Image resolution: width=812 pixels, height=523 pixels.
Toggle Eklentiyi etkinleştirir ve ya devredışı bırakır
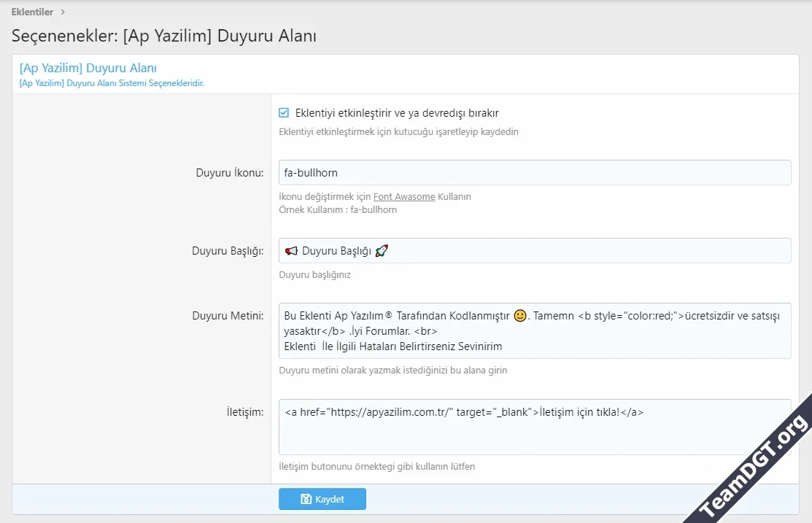286,113
